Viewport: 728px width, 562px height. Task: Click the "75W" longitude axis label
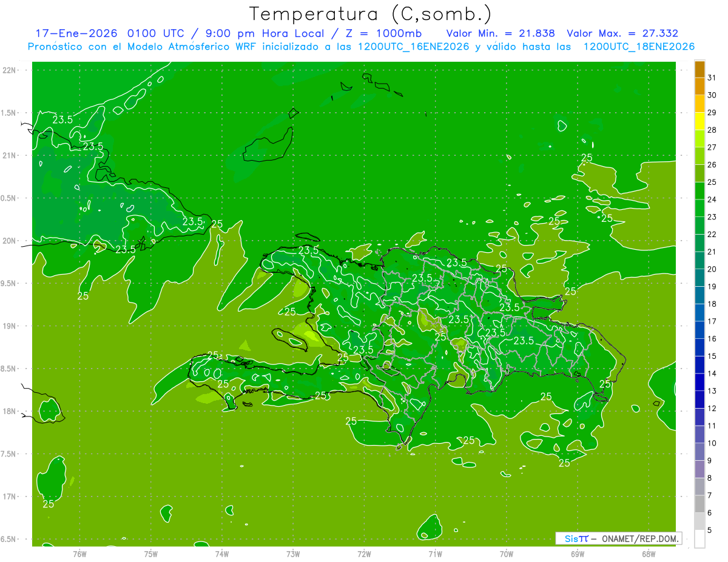point(150,554)
